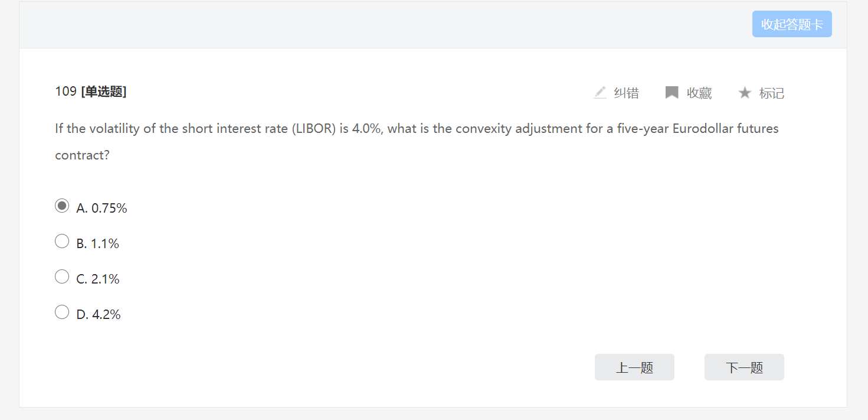The height and width of the screenshot is (420, 868).
Task: Click the answer text "B. 1.1%"
Action: click(98, 243)
